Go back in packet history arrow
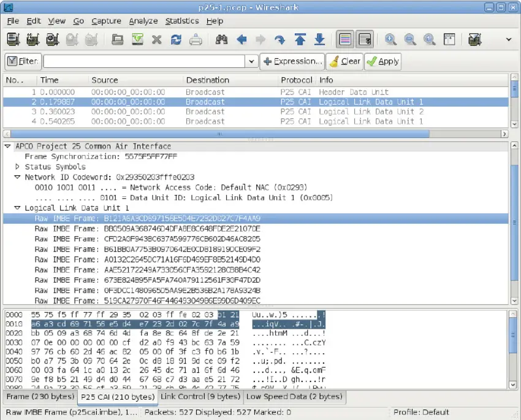Image resolution: width=521 pixels, height=420 pixels. point(241,40)
